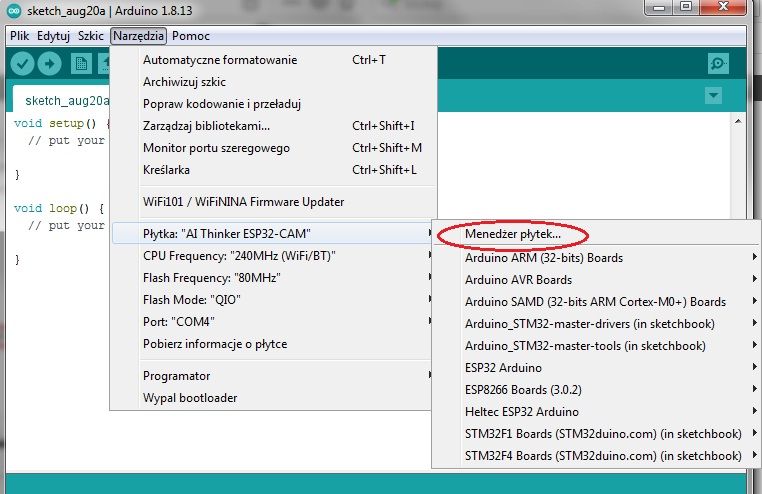Viewport: 762px width, 494px height.
Task: Open the Szkic menu
Action: tap(91, 36)
